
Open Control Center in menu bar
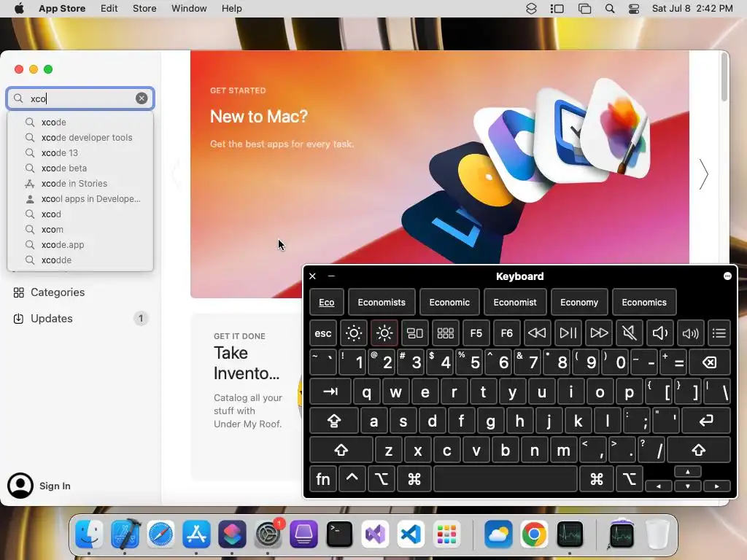point(634,9)
